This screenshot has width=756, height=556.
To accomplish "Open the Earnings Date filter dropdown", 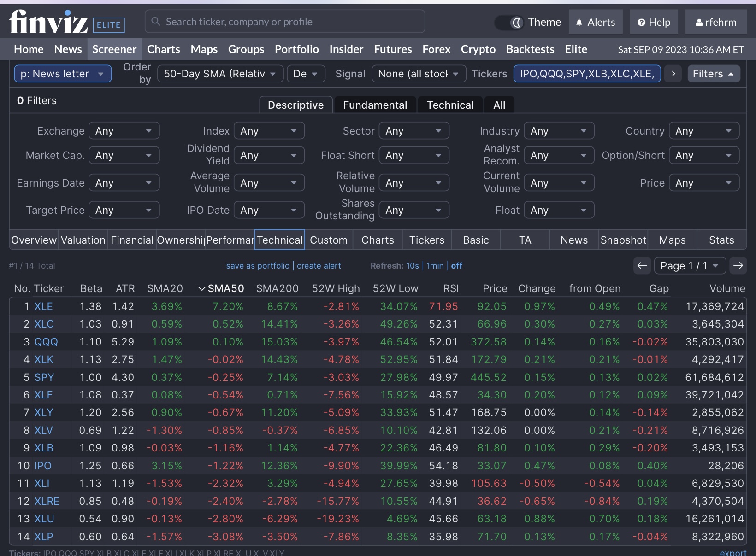I will pos(124,183).
